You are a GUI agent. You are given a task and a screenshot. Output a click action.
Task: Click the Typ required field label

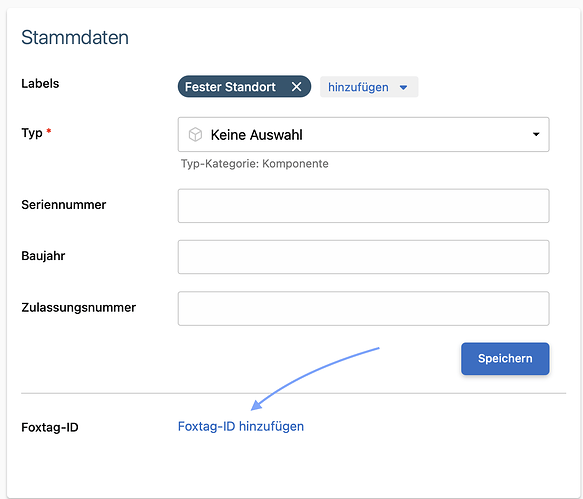pos(36,133)
